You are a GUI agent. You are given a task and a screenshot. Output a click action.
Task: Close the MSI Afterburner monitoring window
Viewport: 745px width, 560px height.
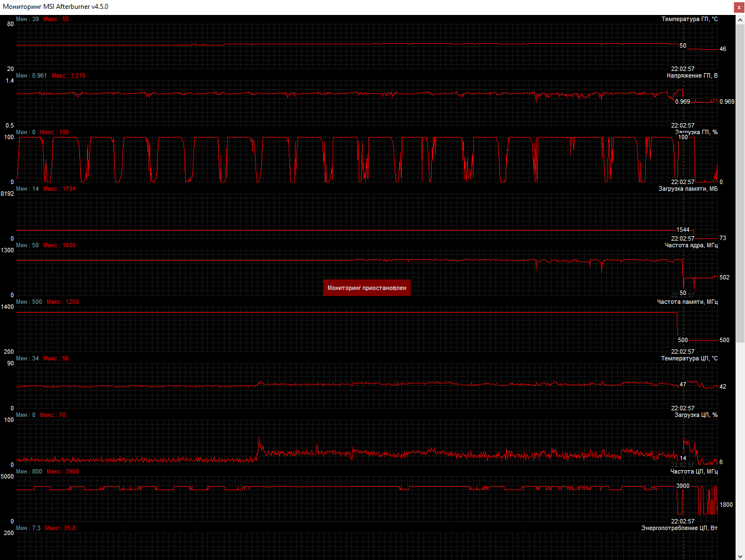pos(739,7)
